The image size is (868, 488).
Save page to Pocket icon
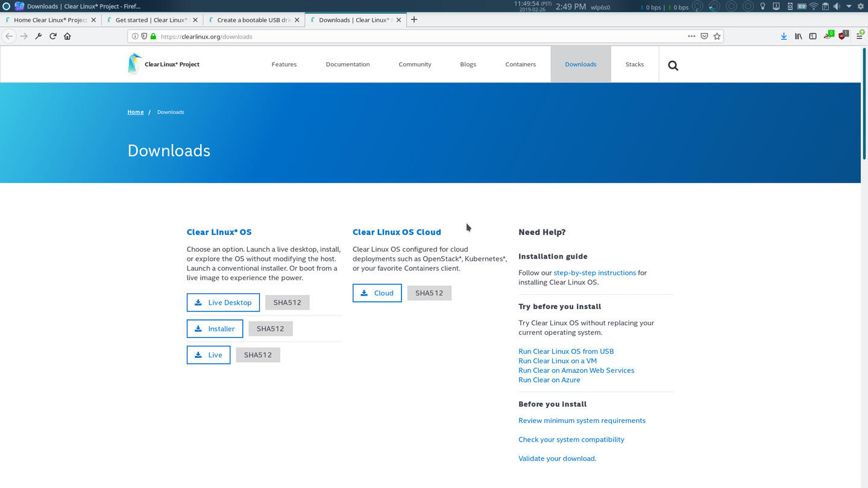point(704,36)
